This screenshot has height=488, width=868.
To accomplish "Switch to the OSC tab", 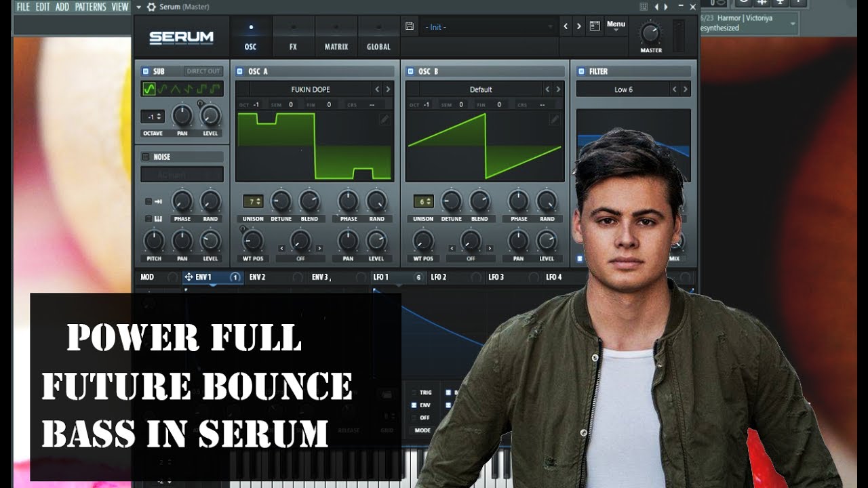I will coord(251,37).
